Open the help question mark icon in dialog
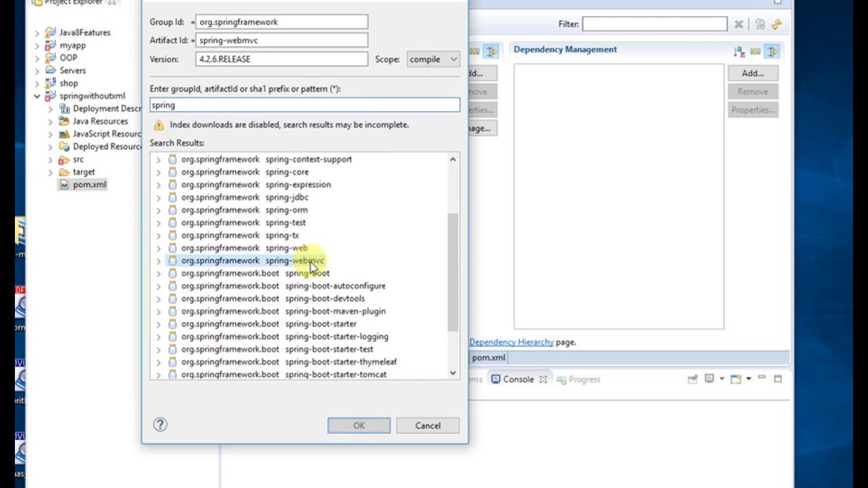This screenshot has width=868, height=488. pos(160,425)
